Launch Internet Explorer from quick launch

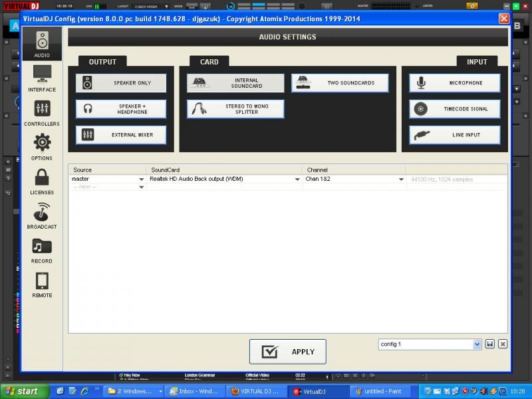tap(85, 391)
